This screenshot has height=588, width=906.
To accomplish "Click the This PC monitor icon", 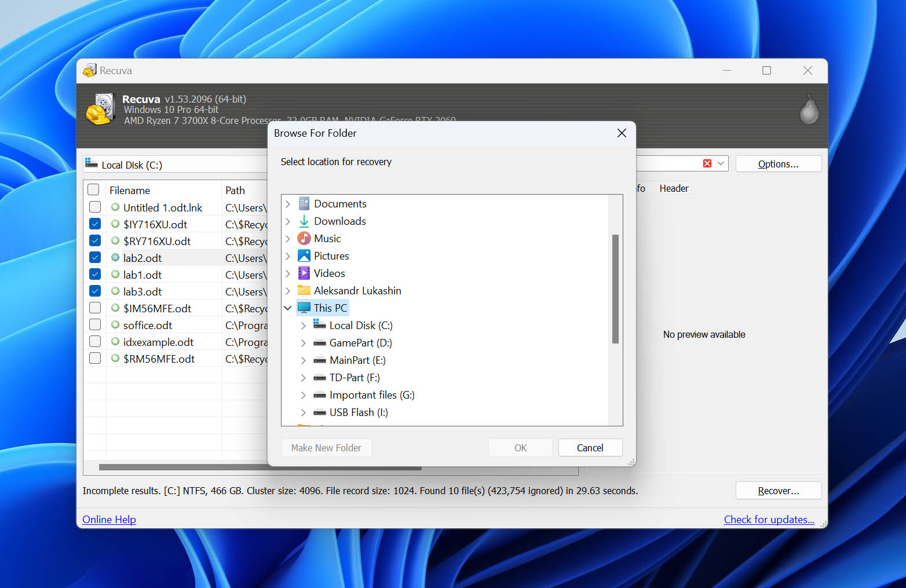I will pos(304,308).
